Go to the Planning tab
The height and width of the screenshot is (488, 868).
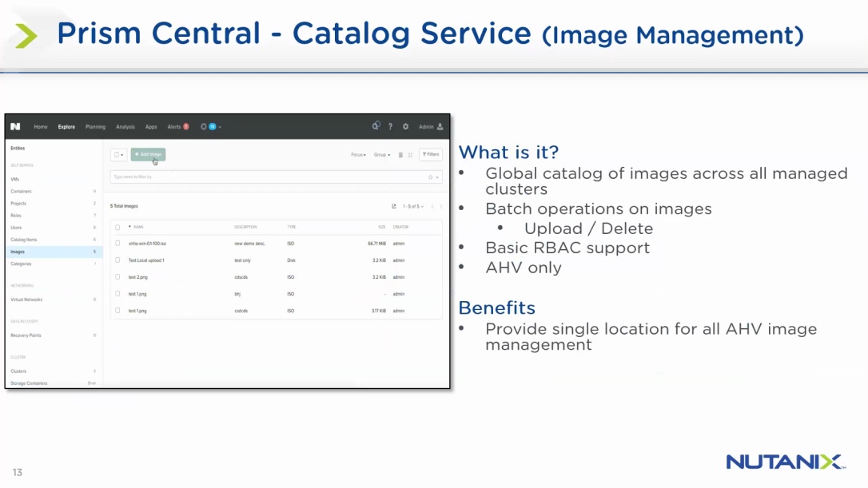(95, 126)
